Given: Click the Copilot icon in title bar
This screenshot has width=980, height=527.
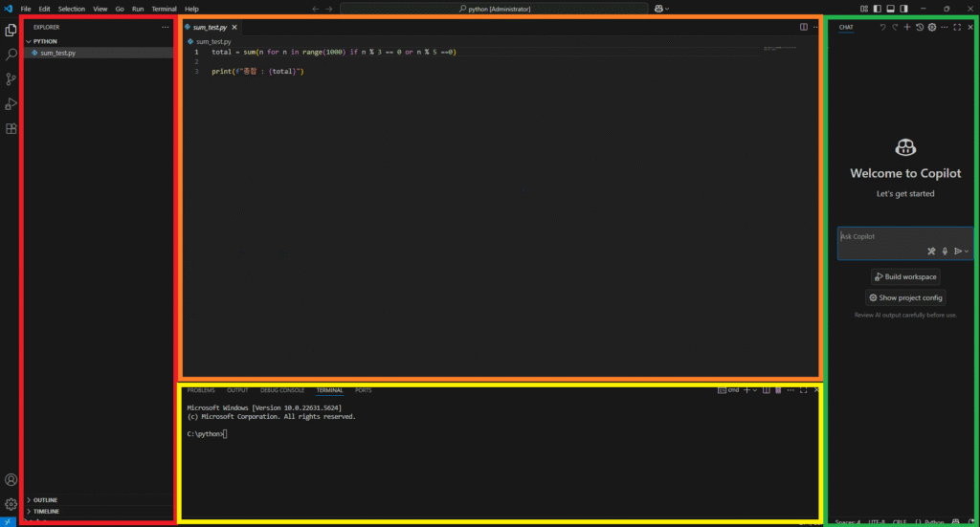Looking at the screenshot, I should (x=658, y=9).
